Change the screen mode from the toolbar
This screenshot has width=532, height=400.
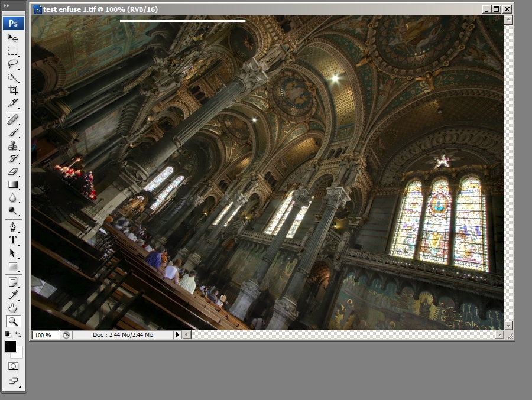(13, 381)
